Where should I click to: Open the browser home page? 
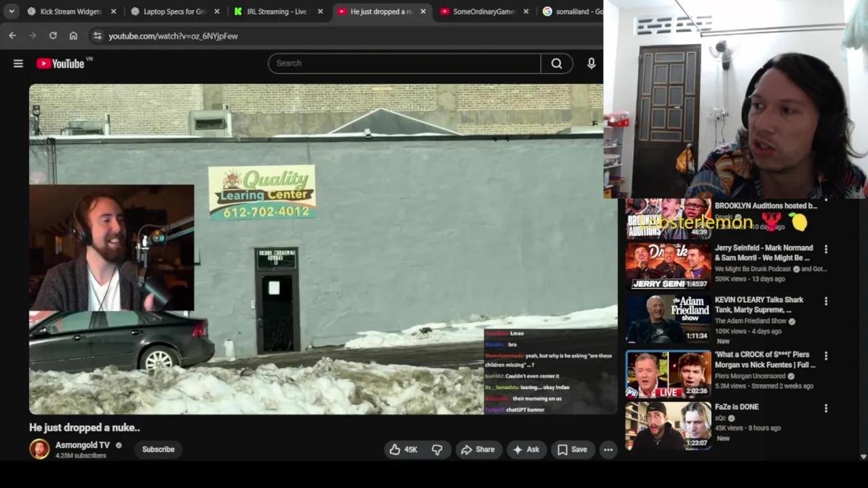click(x=73, y=36)
